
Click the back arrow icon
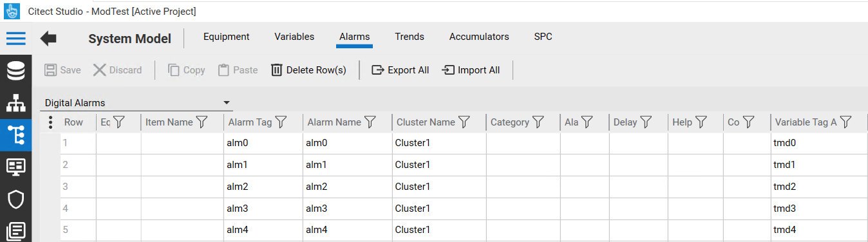point(48,39)
